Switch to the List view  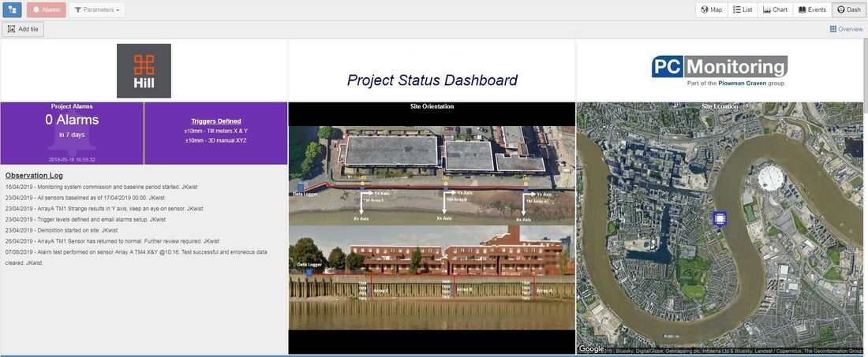743,9
